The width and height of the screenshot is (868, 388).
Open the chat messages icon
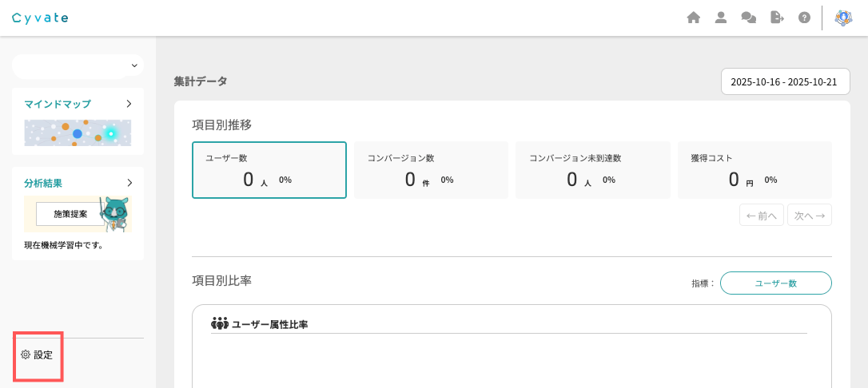[749, 18]
